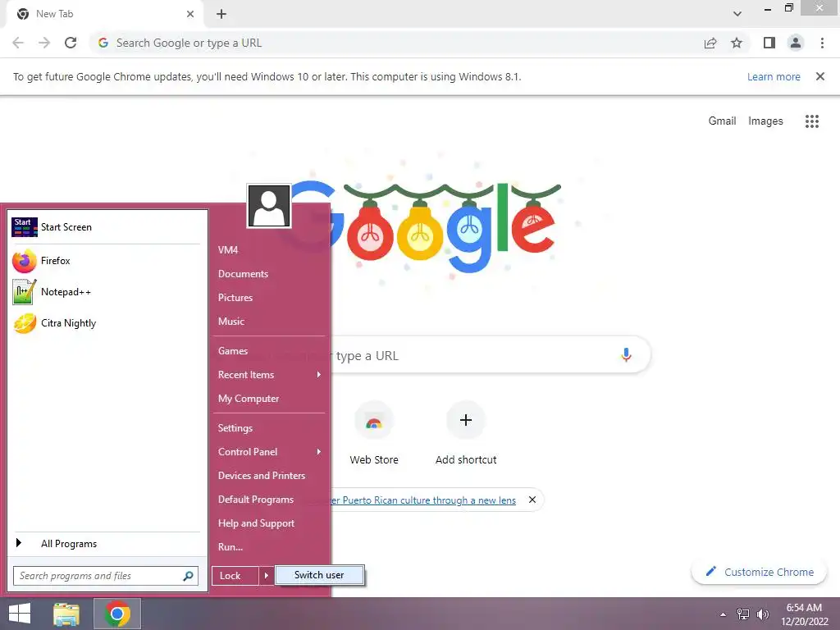Expand Control Panel submenu
This screenshot has width=840, height=630.
tap(269, 452)
